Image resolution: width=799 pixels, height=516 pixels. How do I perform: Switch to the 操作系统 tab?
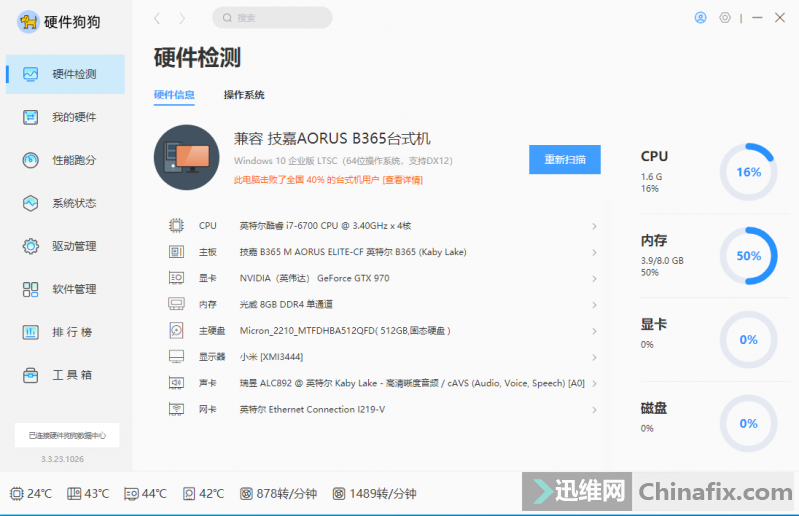pos(244,95)
